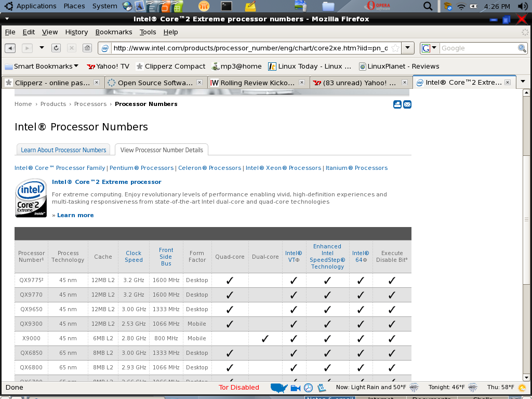The image size is (532, 399).
Task: Open the Places panel menu
Action: (74, 6)
